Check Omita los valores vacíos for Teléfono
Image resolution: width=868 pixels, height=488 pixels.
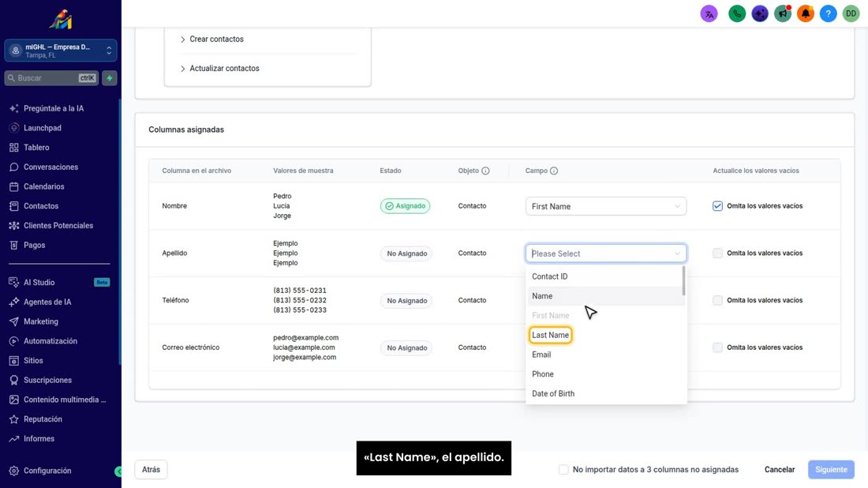click(717, 300)
